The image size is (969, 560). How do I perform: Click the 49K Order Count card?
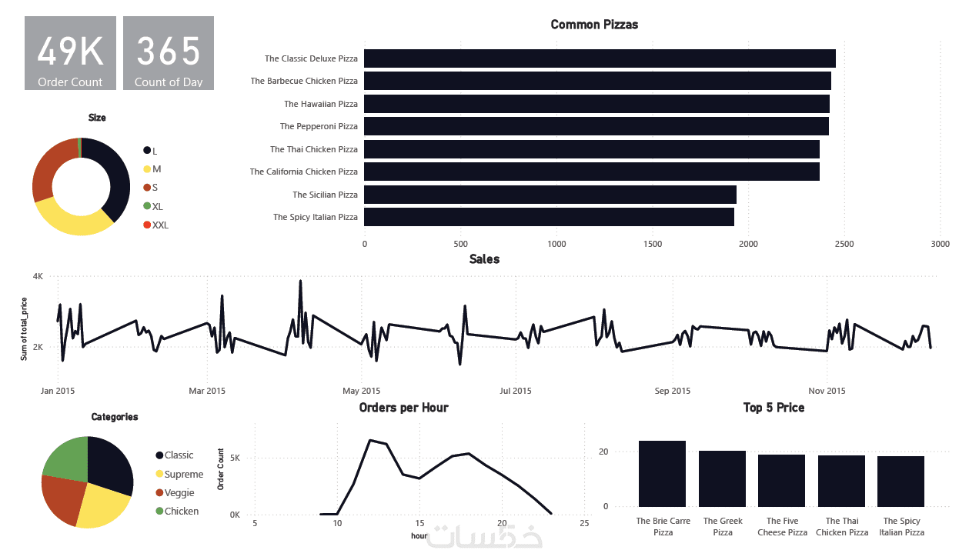pyautogui.click(x=70, y=53)
